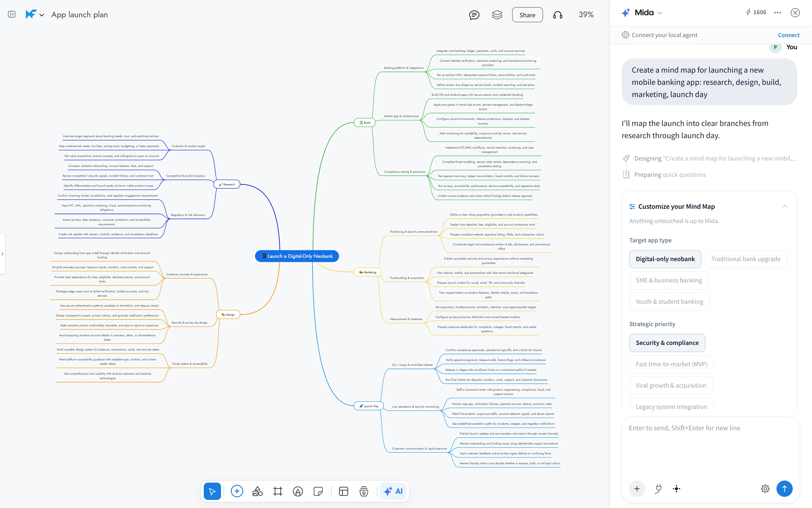Select Viral growth & acquisition priority
The image size is (812, 508).
click(671, 385)
